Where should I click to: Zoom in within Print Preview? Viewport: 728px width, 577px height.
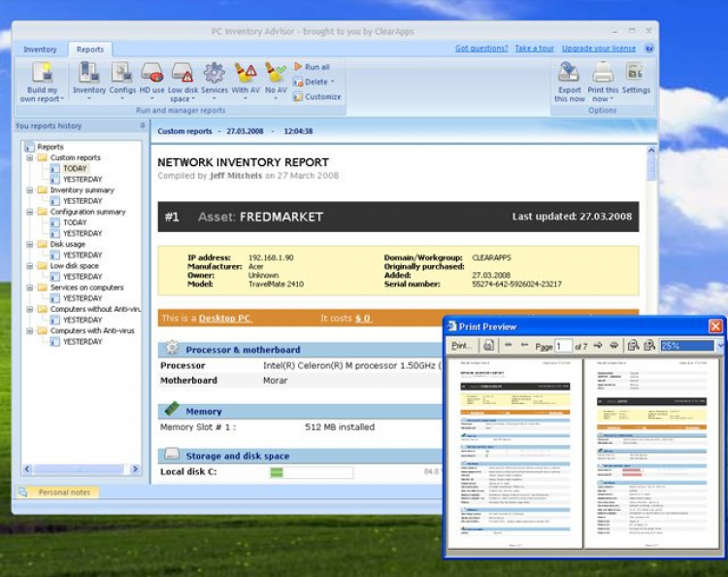649,346
